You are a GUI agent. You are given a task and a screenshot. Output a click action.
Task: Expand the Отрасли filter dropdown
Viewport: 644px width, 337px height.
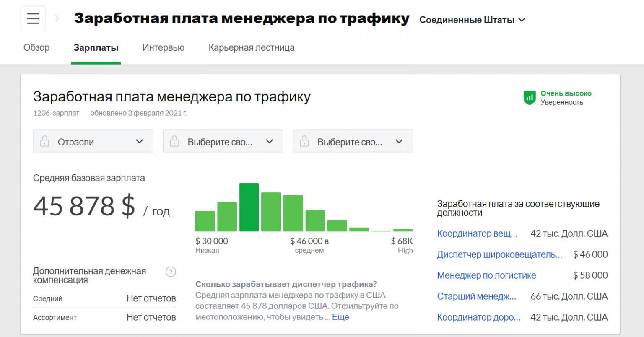pyautogui.click(x=93, y=141)
